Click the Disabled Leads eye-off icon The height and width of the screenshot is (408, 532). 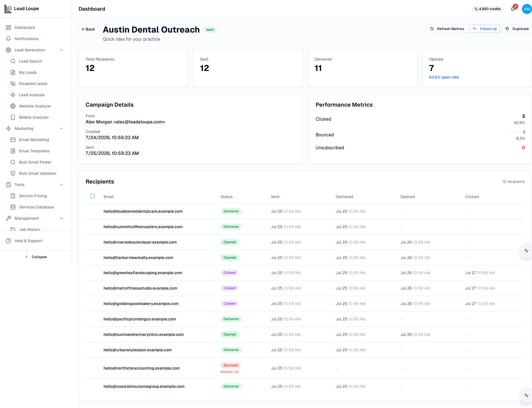(x=13, y=84)
